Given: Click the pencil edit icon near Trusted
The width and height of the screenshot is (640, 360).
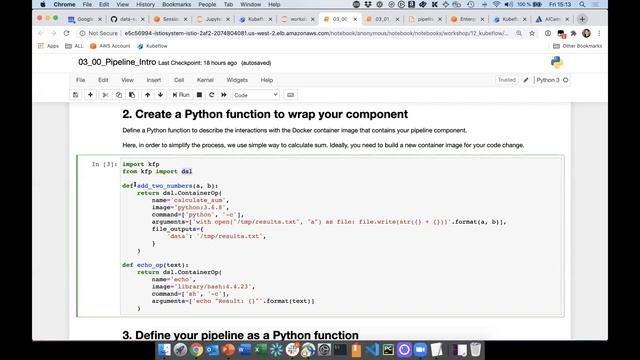Looking at the screenshot, I should coord(526,80).
